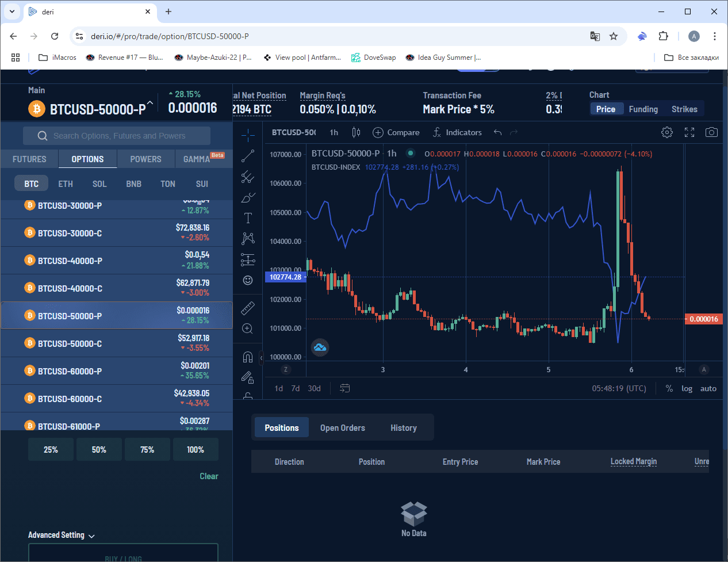Select the text annotation tool
The height and width of the screenshot is (562, 728).
[248, 218]
